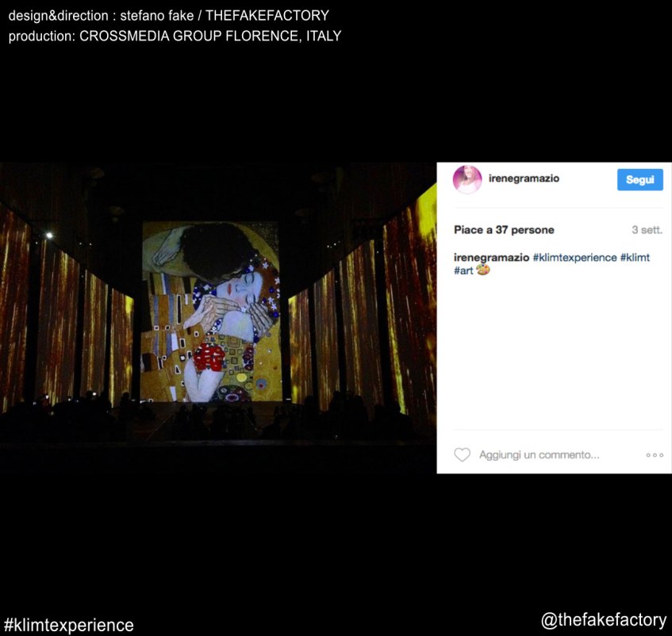Open irenegramazio username beside the avatar
The image size is (672, 636).
coord(524,179)
